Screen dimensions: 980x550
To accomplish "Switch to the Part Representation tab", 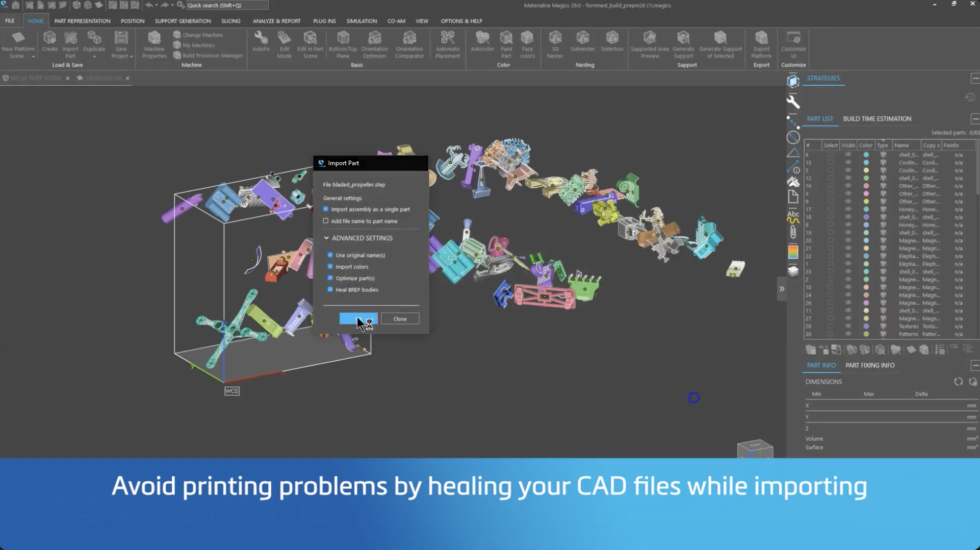I will tap(82, 21).
